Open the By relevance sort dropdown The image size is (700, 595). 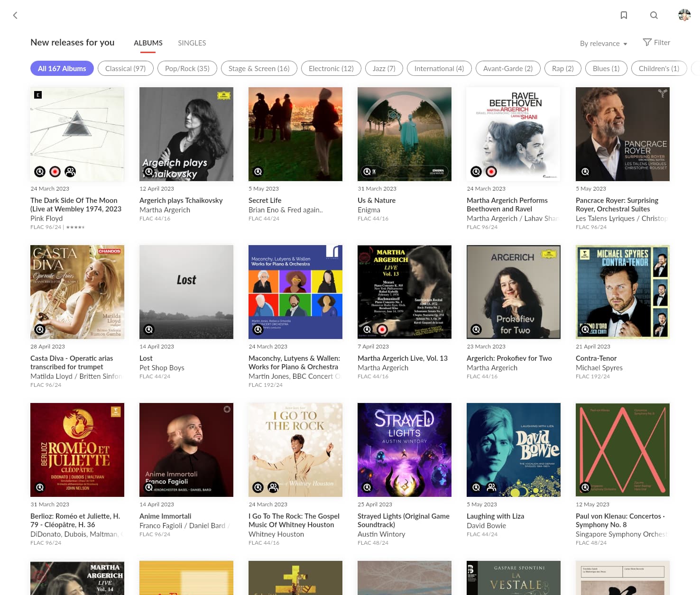pos(603,43)
